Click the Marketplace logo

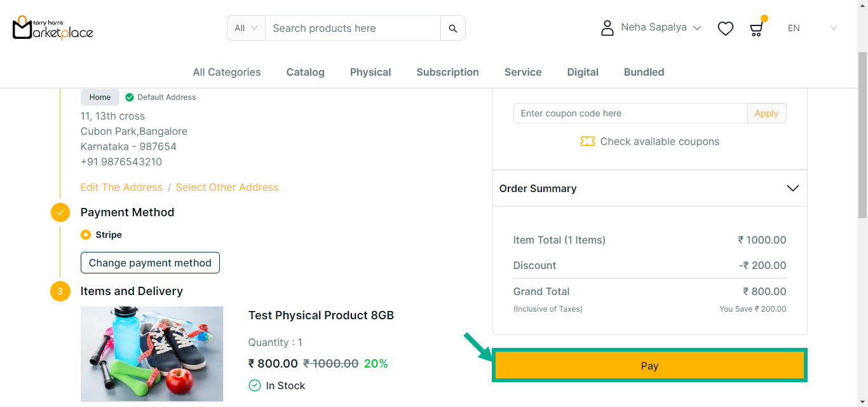click(53, 27)
